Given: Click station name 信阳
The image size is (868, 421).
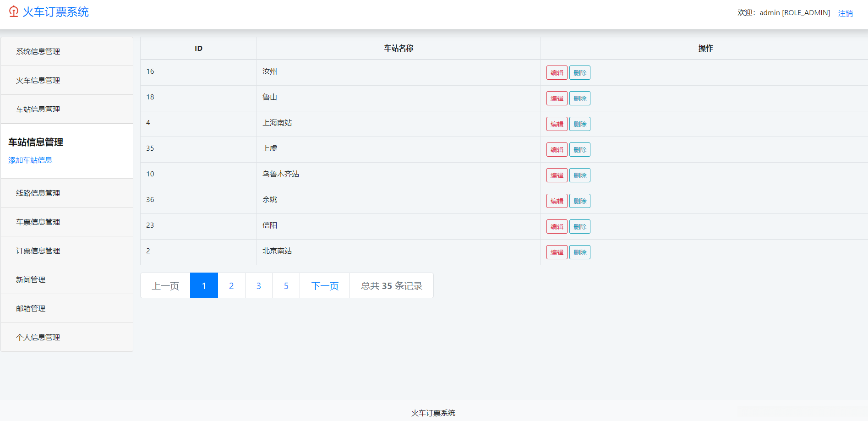Looking at the screenshot, I should pyautogui.click(x=270, y=225).
